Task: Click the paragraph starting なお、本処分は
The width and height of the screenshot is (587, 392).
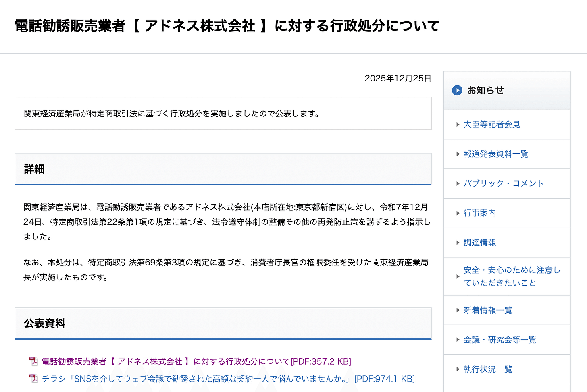Action: (226, 270)
